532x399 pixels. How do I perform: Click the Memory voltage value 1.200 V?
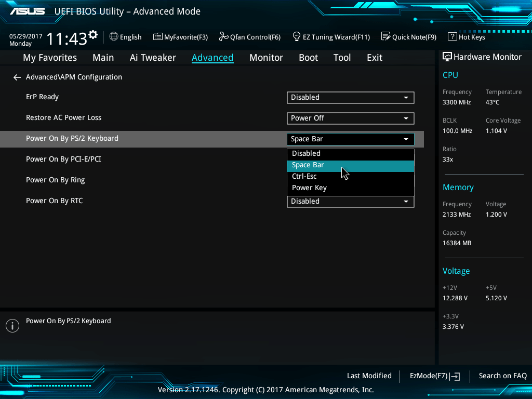tap(496, 215)
